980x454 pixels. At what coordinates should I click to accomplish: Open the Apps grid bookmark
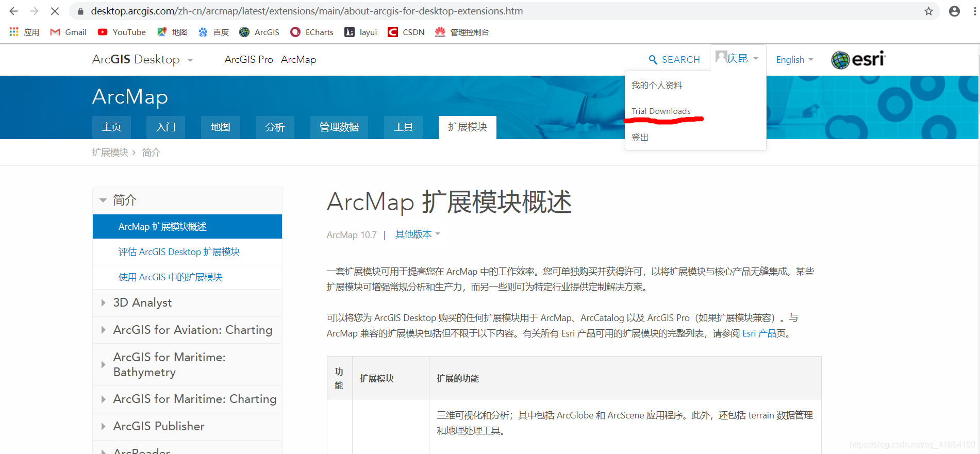24,32
